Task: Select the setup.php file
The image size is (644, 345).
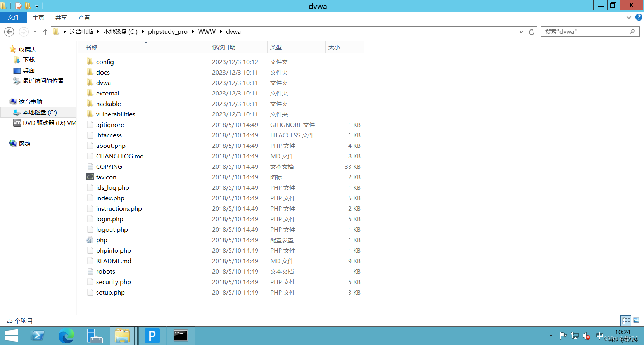Action: pyautogui.click(x=110, y=293)
